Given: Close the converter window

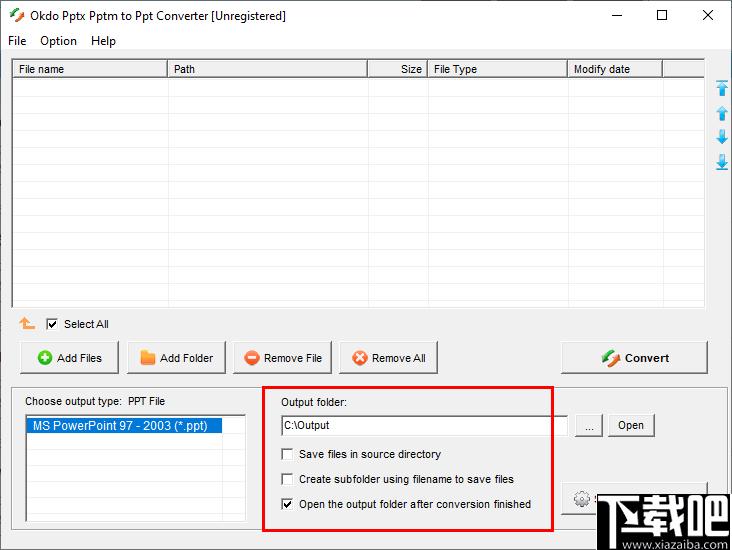Looking at the screenshot, I should pyautogui.click(x=708, y=15).
